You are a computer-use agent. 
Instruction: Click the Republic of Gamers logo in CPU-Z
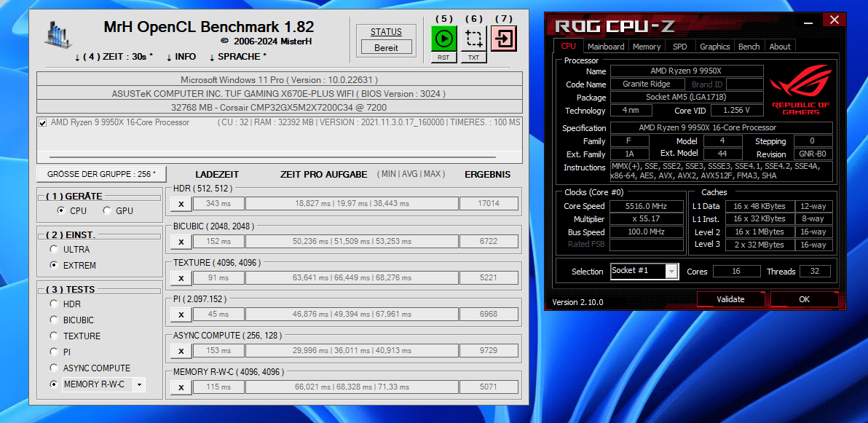(800, 90)
